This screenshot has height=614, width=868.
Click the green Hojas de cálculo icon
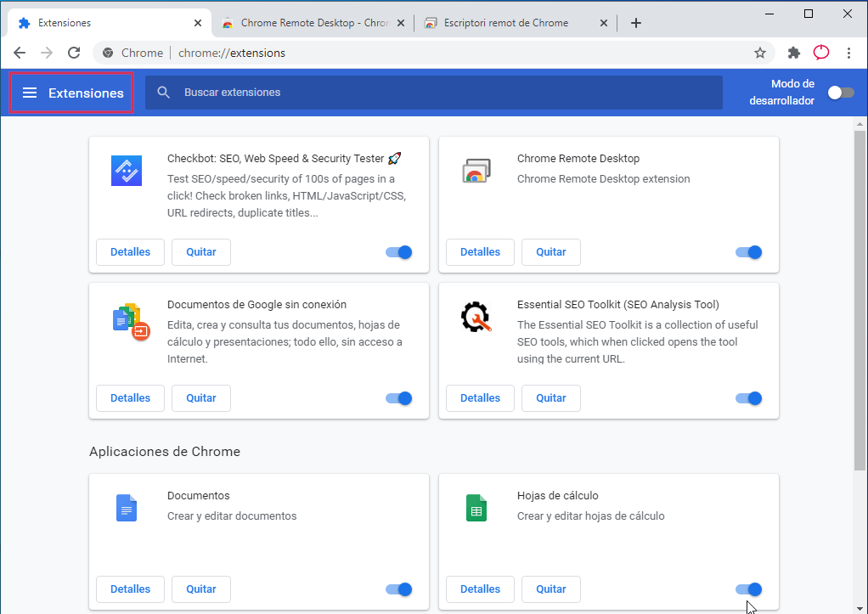click(476, 508)
